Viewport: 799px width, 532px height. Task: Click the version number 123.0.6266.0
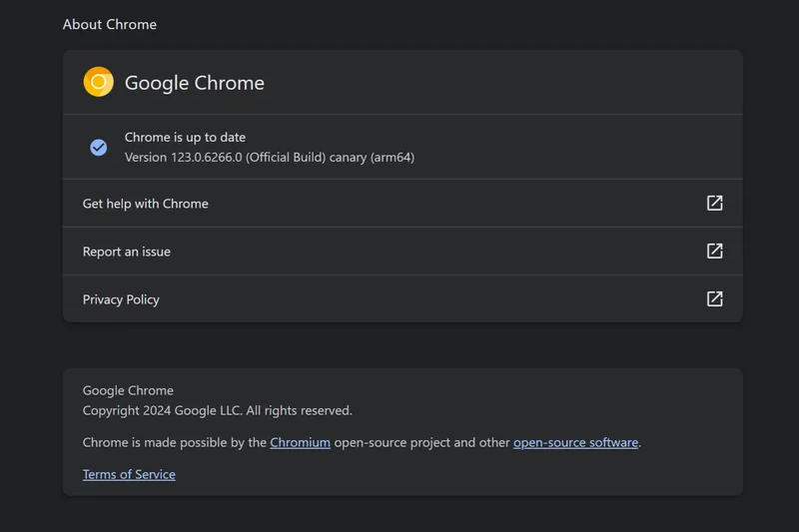click(x=206, y=158)
